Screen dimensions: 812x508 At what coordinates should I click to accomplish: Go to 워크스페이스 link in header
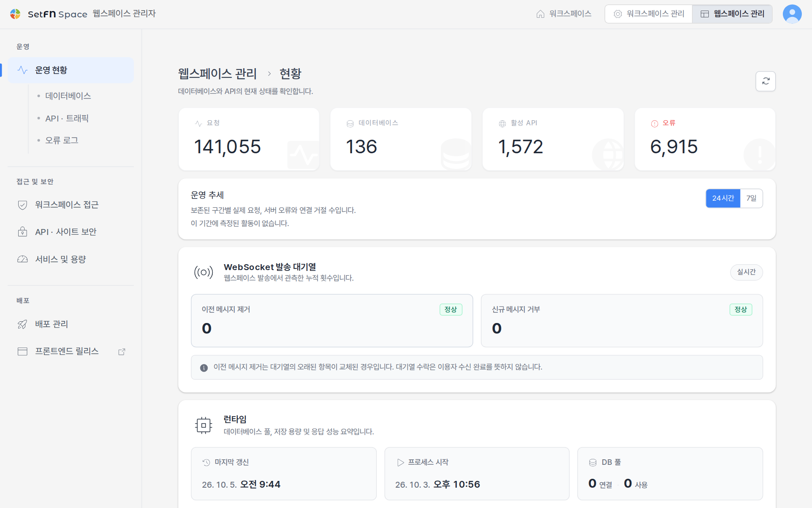564,14
